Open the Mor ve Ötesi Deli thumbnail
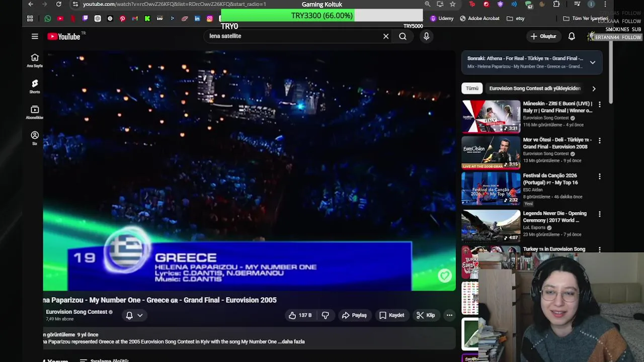The width and height of the screenshot is (644, 362). [491, 153]
